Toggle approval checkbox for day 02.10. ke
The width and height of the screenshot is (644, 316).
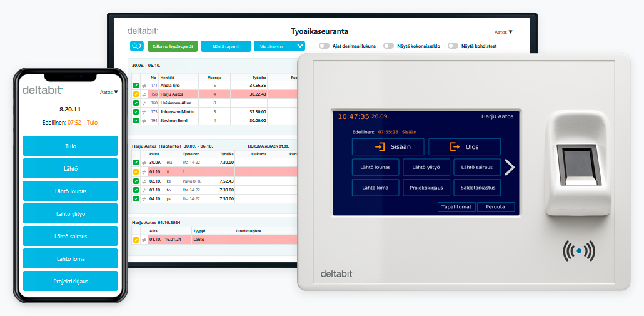136,181
